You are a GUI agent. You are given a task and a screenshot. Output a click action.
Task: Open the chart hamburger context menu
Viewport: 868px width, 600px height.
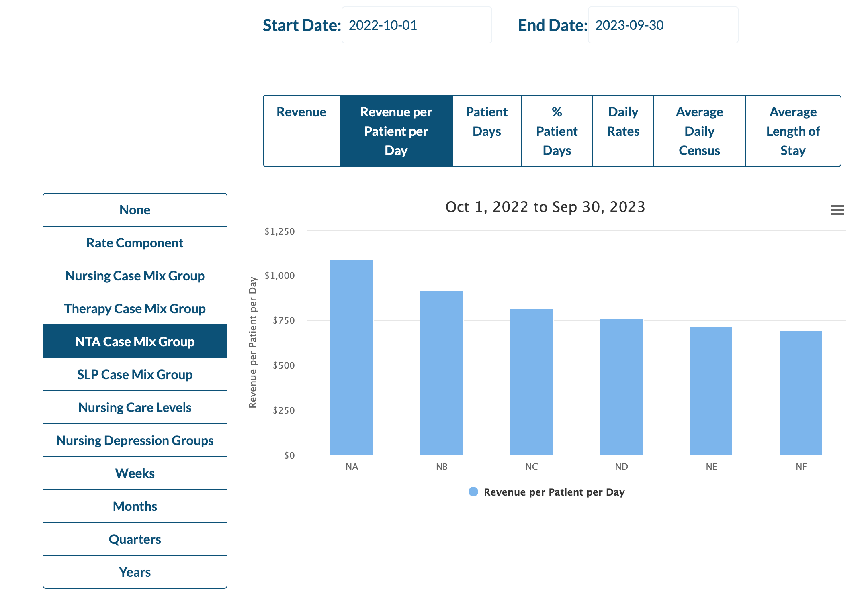point(837,210)
